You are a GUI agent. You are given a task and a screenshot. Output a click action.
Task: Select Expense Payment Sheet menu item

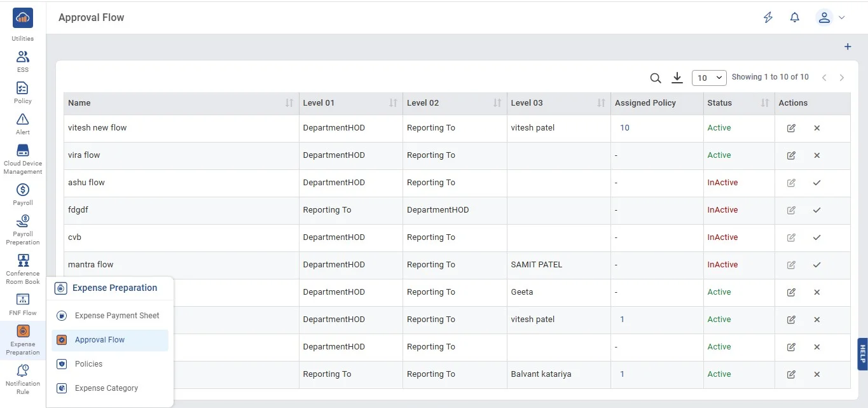pos(117,316)
